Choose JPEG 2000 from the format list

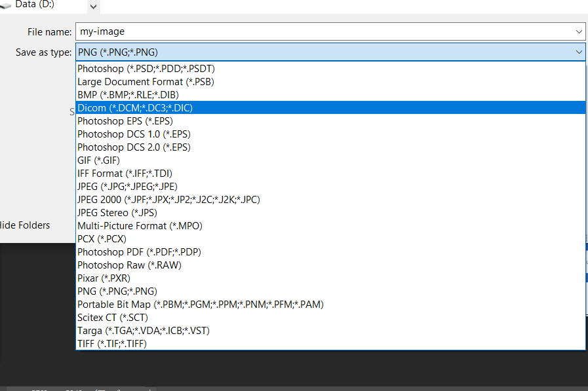[x=169, y=199]
